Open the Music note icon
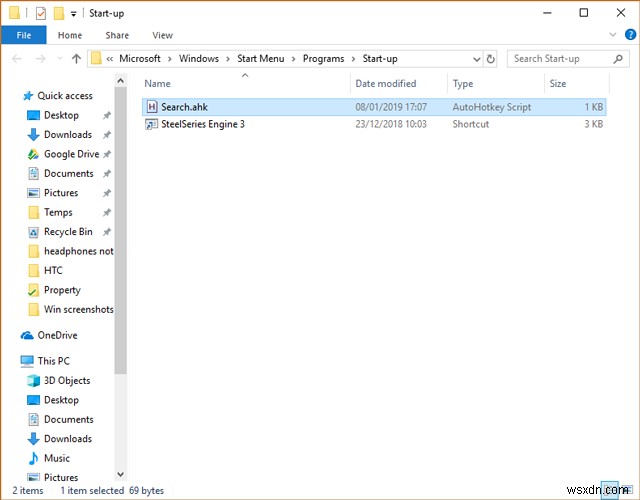The image size is (640, 500). pyautogui.click(x=33, y=458)
